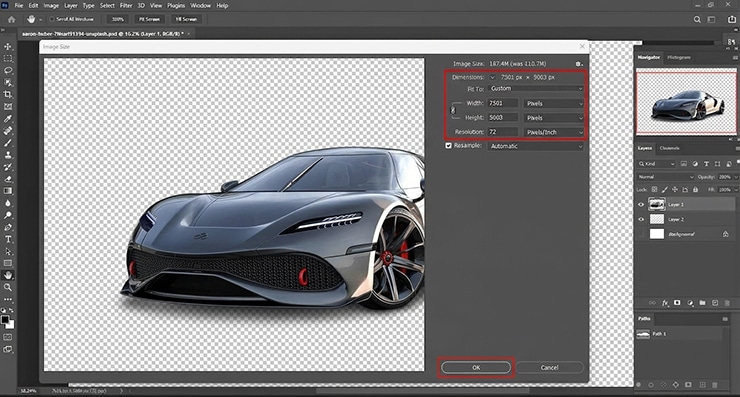Select the Clone Stamp tool
Screen dimensions: 740x397
tap(8, 155)
